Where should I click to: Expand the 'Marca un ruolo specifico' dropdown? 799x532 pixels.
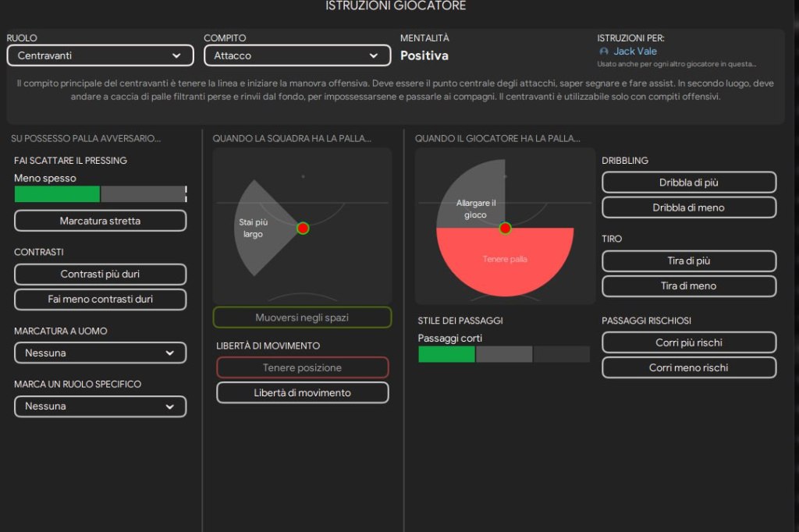point(100,406)
